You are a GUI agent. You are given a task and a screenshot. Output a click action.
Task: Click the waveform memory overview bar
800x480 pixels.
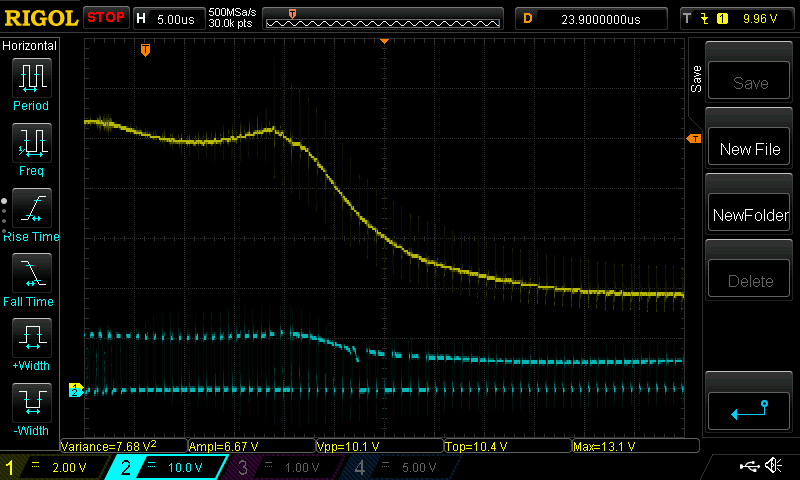point(383,19)
